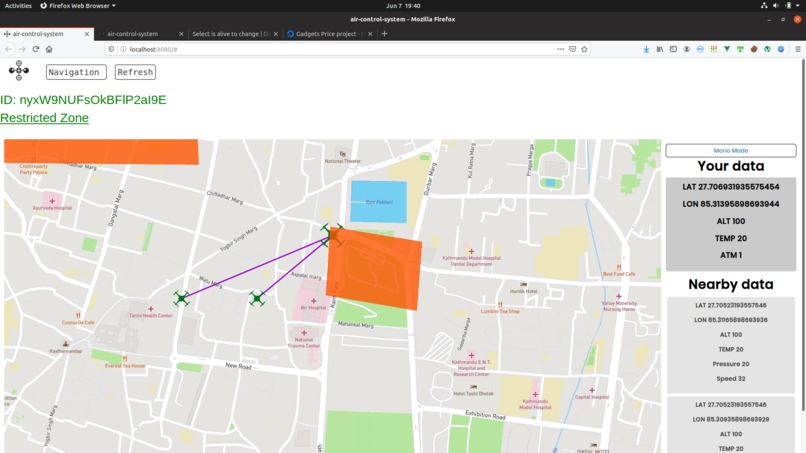The width and height of the screenshot is (806, 453).
Task: Switch to the first air-control-system tab
Action: click(x=47, y=34)
